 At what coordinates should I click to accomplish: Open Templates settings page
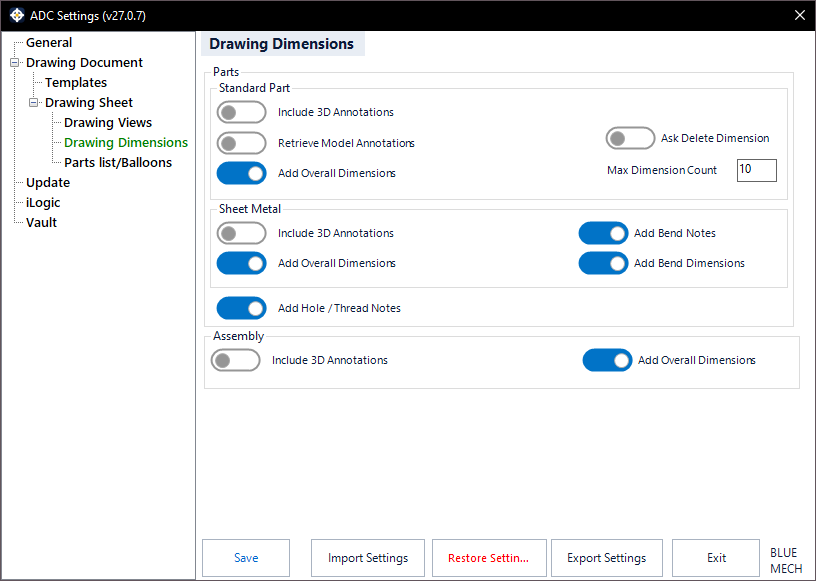click(x=76, y=83)
